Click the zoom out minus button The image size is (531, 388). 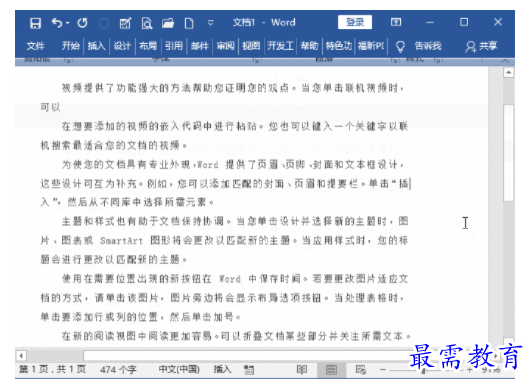point(383,369)
